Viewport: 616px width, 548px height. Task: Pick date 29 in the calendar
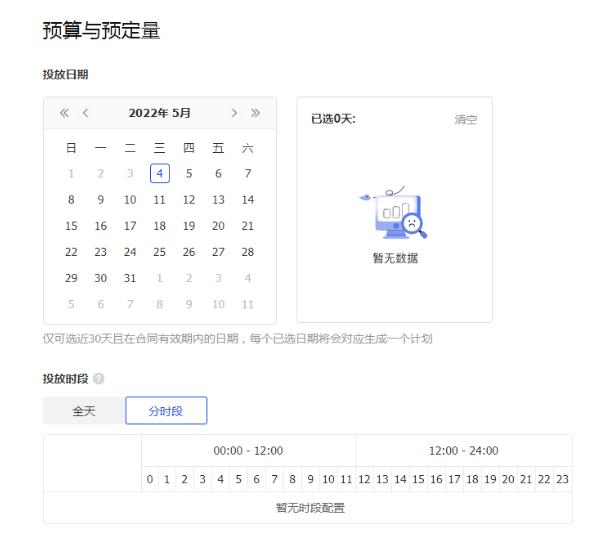click(x=71, y=278)
